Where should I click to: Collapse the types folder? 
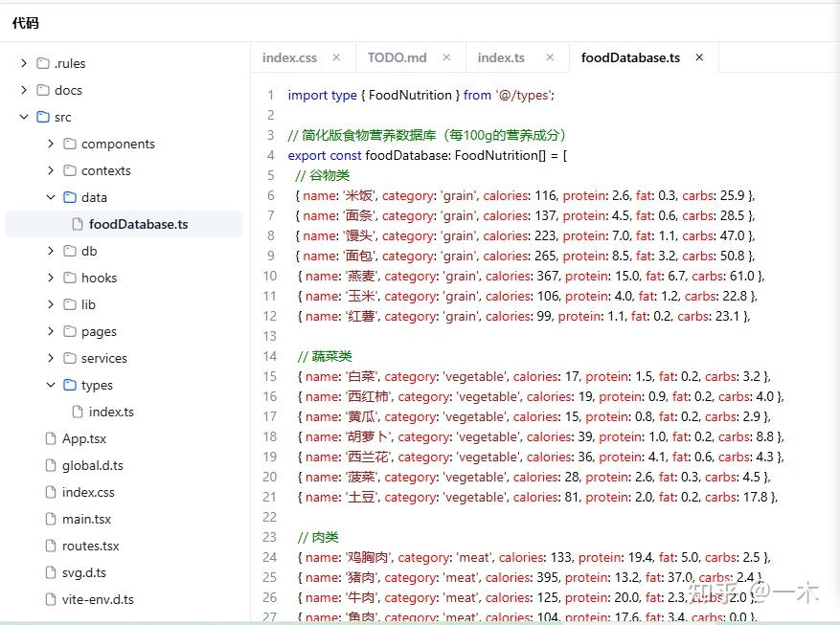tap(51, 385)
